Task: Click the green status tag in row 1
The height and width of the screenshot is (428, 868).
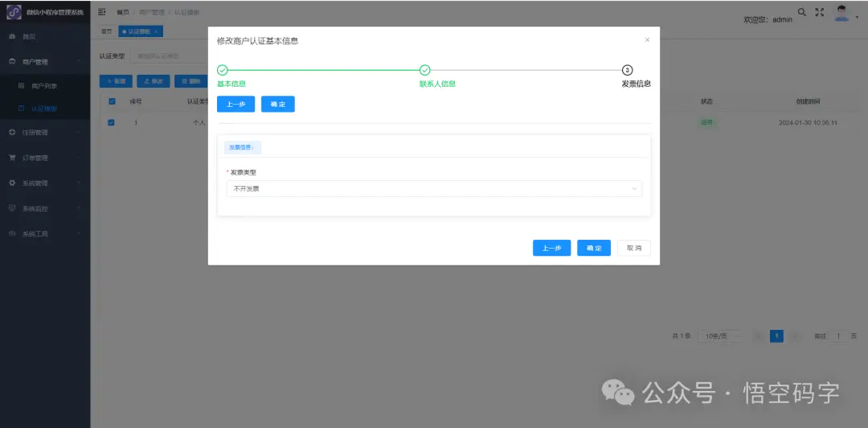Action: 707,122
